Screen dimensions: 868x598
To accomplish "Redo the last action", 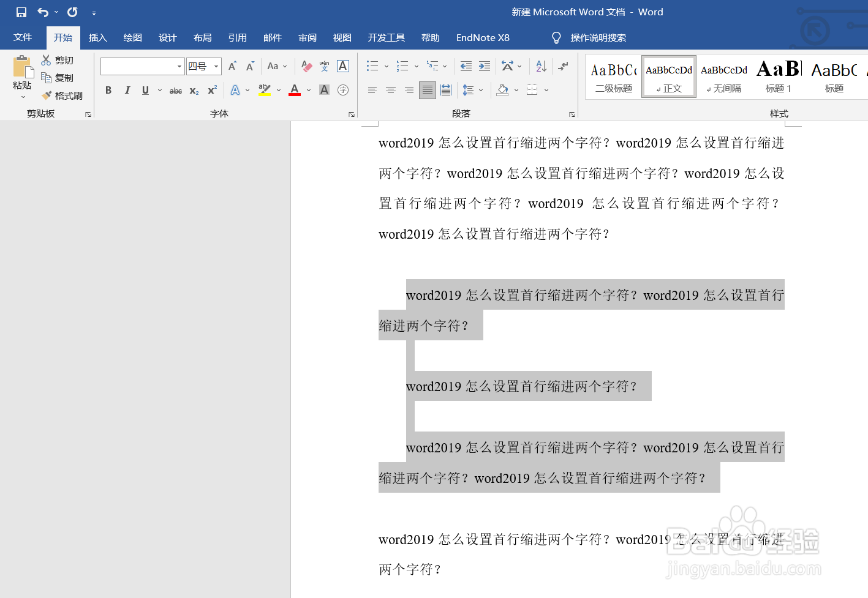I will (x=72, y=12).
